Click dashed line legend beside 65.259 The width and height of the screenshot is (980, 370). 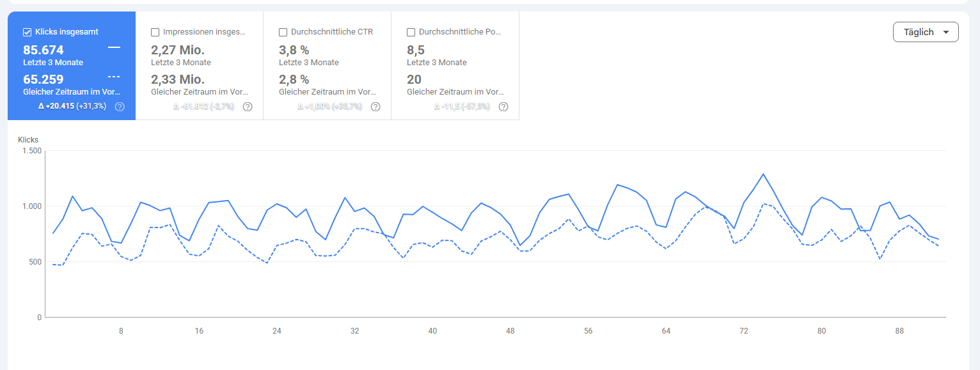tap(114, 77)
